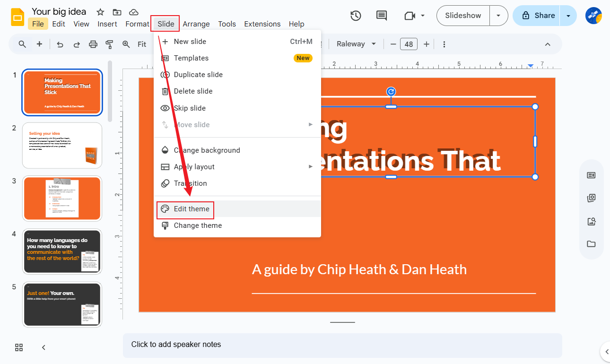Viewport: 610px width, 364px height.
Task: Open the Raleway font dropdown
Action: point(356,43)
